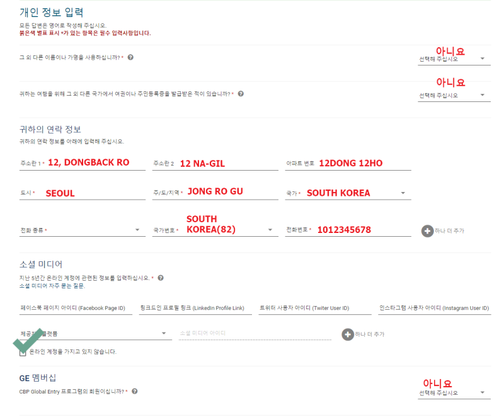Click plus icon to add another phone
The height and width of the screenshot is (420, 504).
click(x=428, y=230)
